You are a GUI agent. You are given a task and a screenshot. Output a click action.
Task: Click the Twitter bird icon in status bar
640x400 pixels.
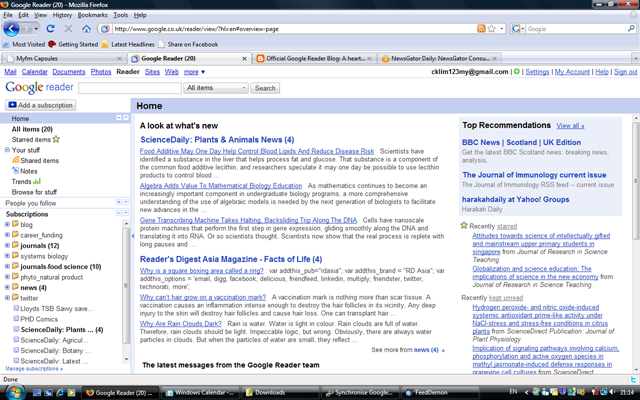633,379
